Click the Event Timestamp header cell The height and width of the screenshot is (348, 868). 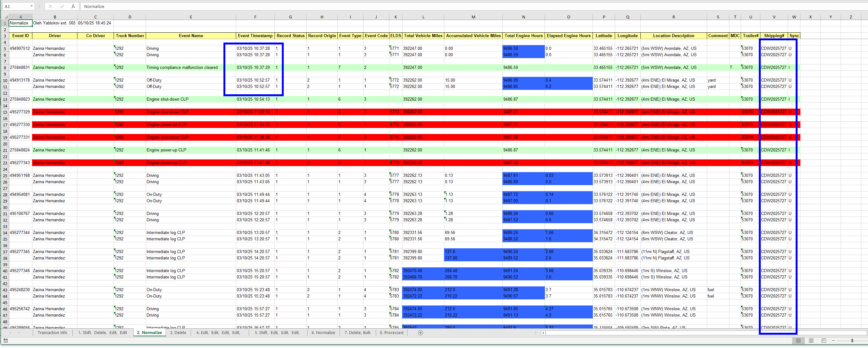click(255, 36)
